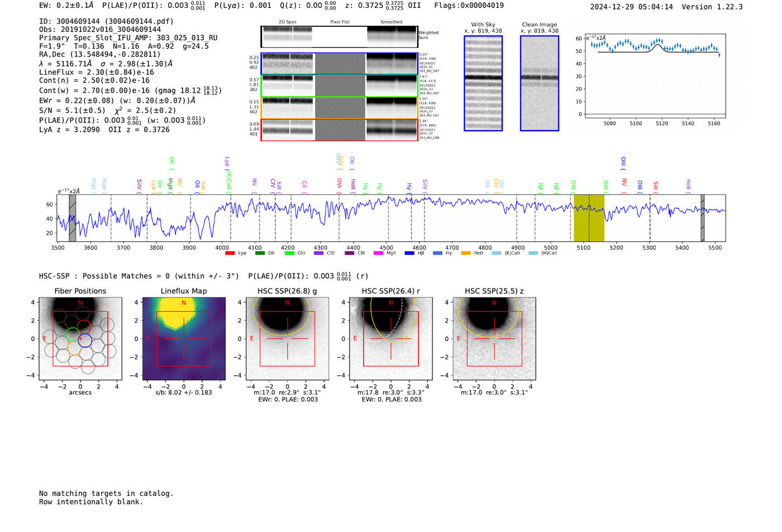
Task: Open the HSC SSP(26.8) g cutout
Action: [287, 339]
